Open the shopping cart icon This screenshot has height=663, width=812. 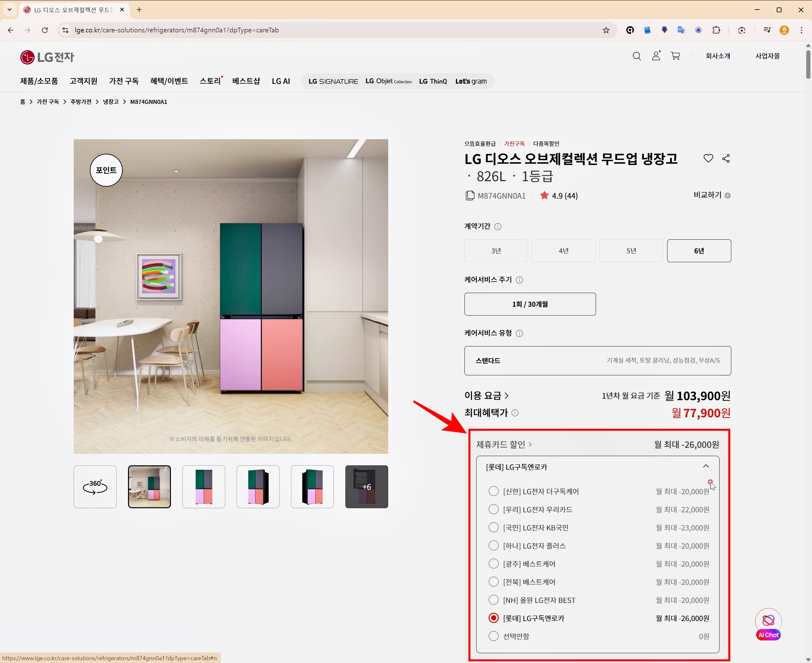coord(675,56)
